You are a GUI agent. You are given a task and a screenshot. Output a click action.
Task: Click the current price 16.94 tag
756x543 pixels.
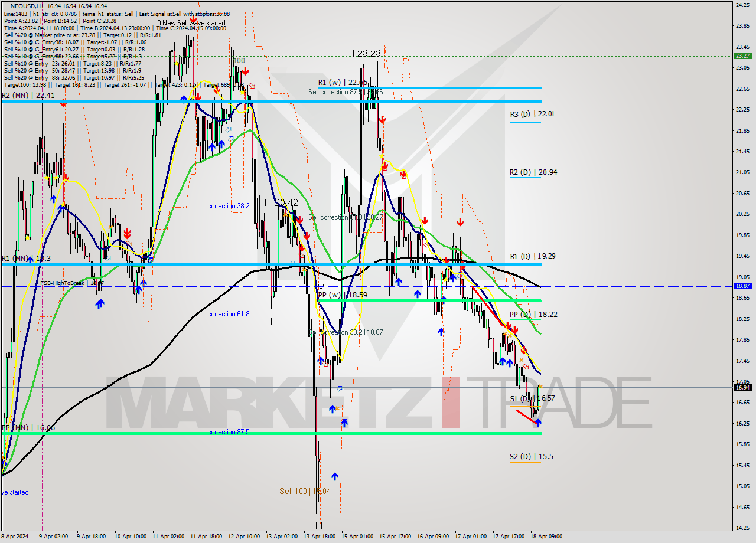(x=742, y=387)
